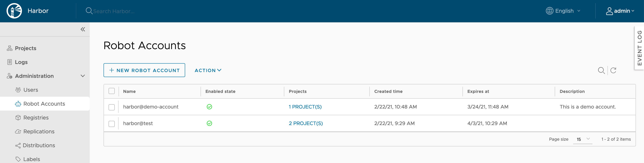644x163 pixels.
Task: Open the ACTION dropdown menu
Action: pyautogui.click(x=208, y=70)
